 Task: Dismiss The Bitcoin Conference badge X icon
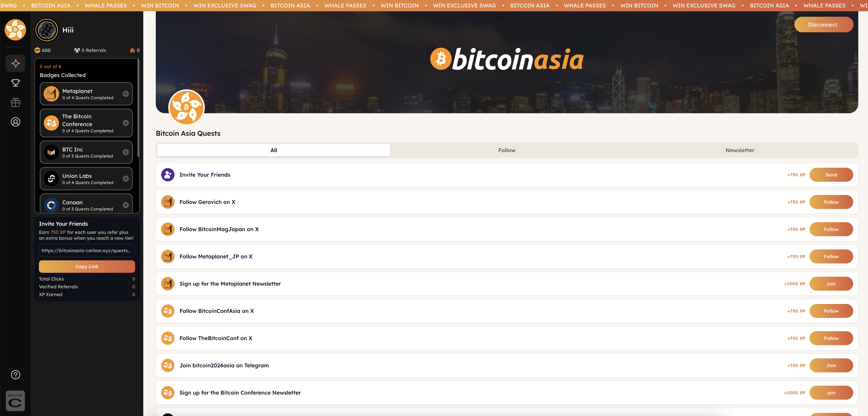pos(126,123)
